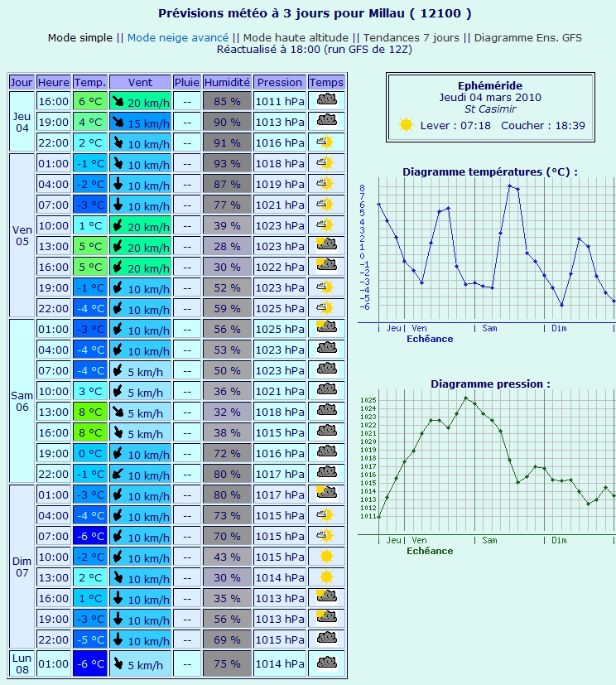Image resolution: width=616 pixels, height=685 pixels.
Task: Click wind arrow for Ven 04:00 row
Action: point(118,184)
